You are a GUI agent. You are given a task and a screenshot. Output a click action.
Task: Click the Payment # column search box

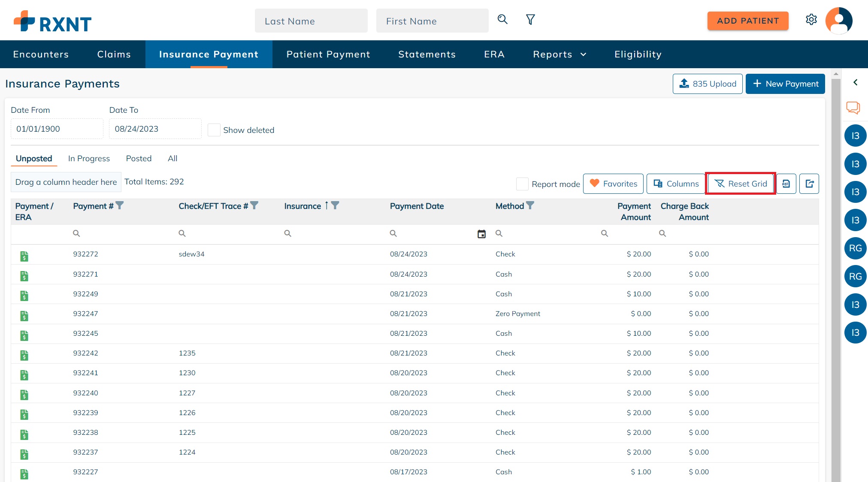(x=121, y=233)
